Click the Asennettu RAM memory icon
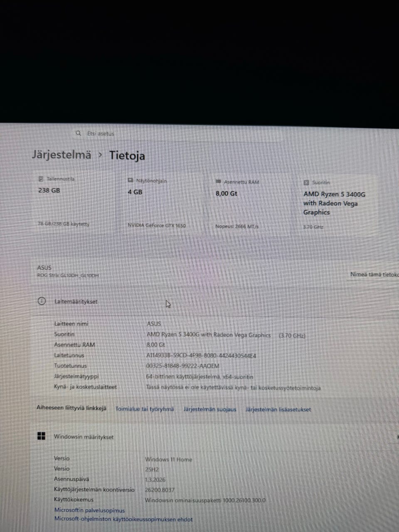The height and width of the screenshot is (532, 399). [x=219, y=182]
